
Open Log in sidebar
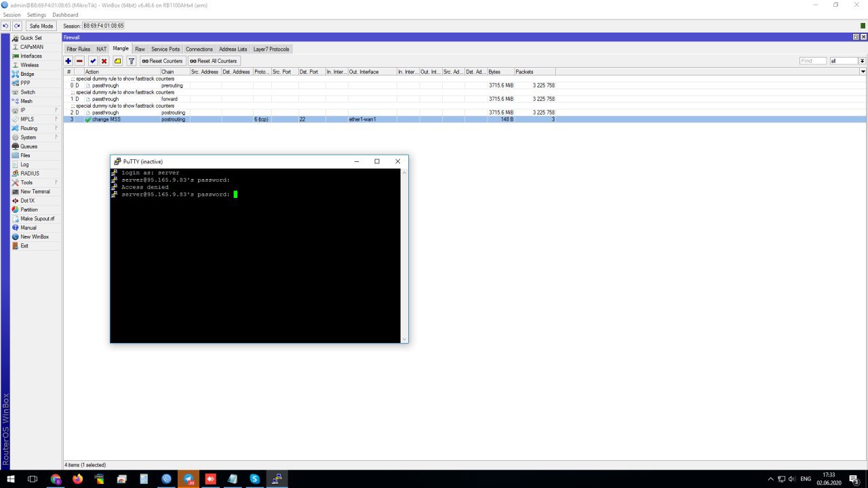24,165
